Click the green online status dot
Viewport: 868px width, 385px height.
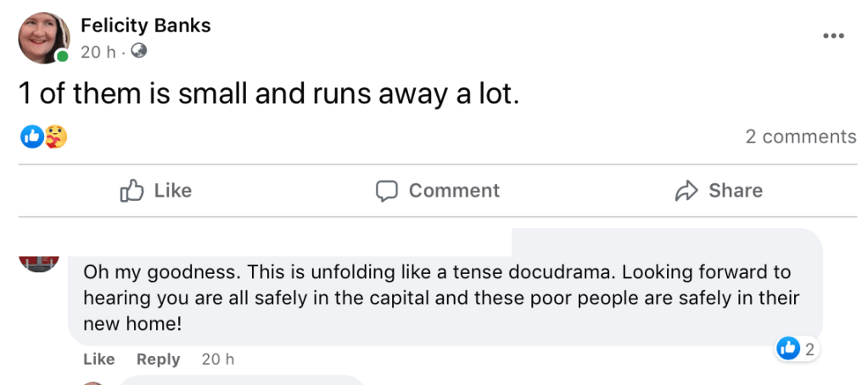pos(62,57)
